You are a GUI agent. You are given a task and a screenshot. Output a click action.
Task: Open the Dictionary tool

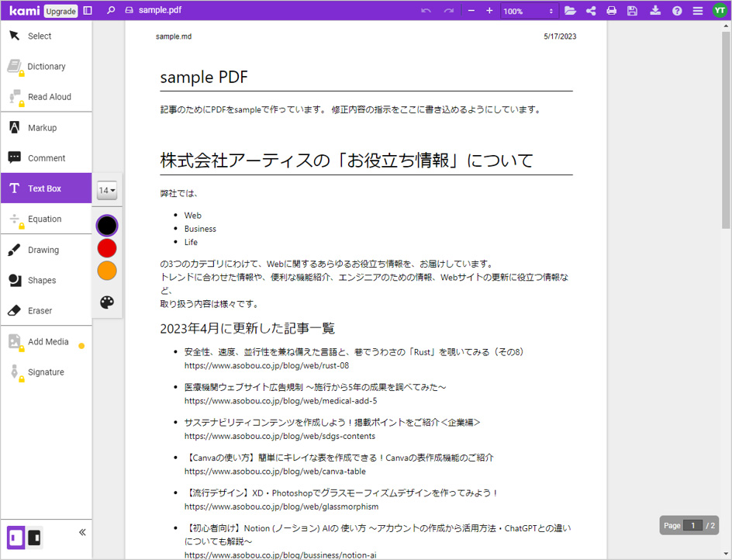[46, 67]
